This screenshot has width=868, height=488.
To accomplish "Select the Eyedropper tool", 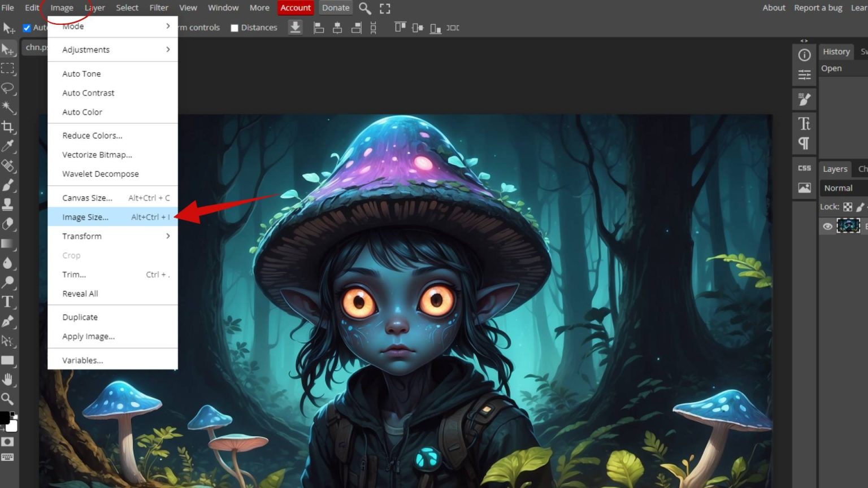I will click(x=8, y=146).
